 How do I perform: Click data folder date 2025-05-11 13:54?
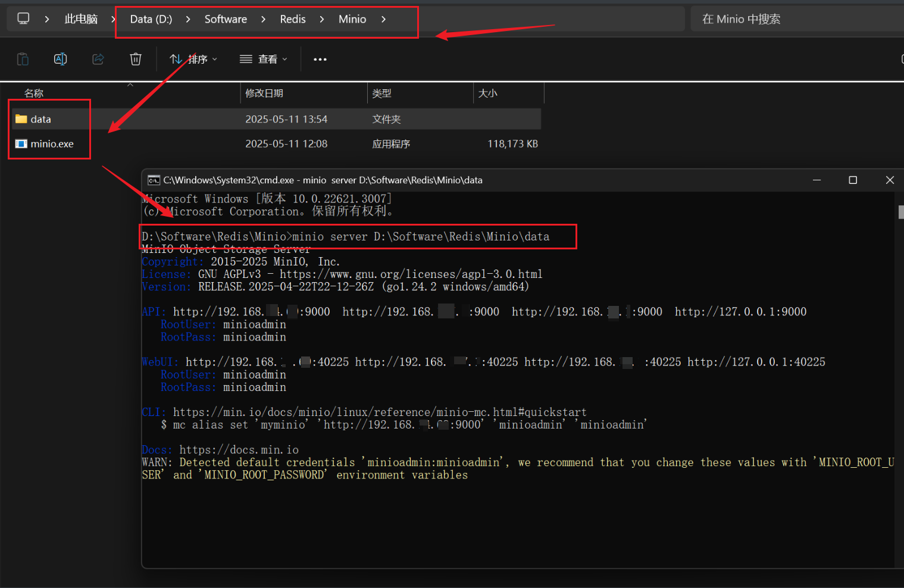286,119
